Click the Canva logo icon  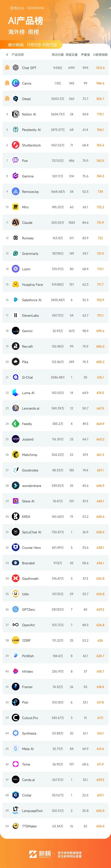click(x=15, y=83)
